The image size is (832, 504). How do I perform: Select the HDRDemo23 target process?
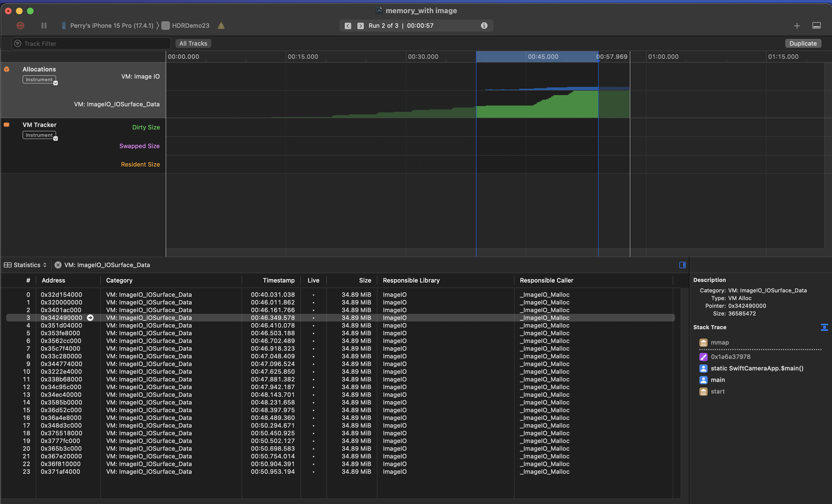coord(190,26)
